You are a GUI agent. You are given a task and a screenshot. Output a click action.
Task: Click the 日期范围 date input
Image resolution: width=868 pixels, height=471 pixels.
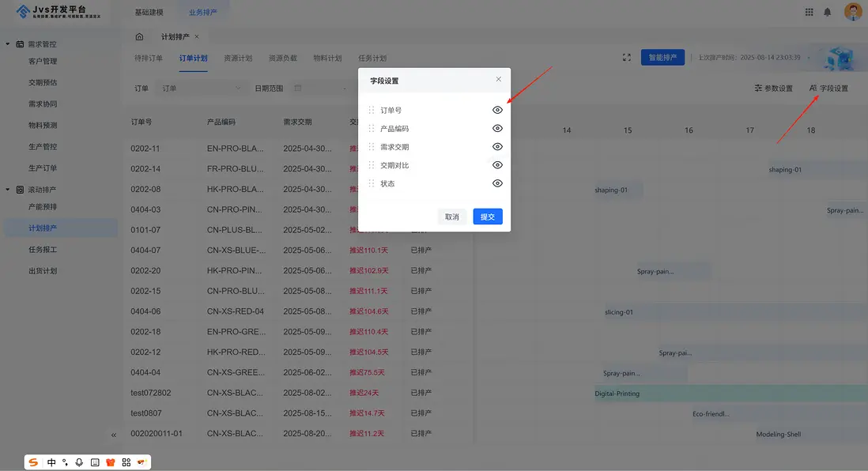click(x=324, y=88)
